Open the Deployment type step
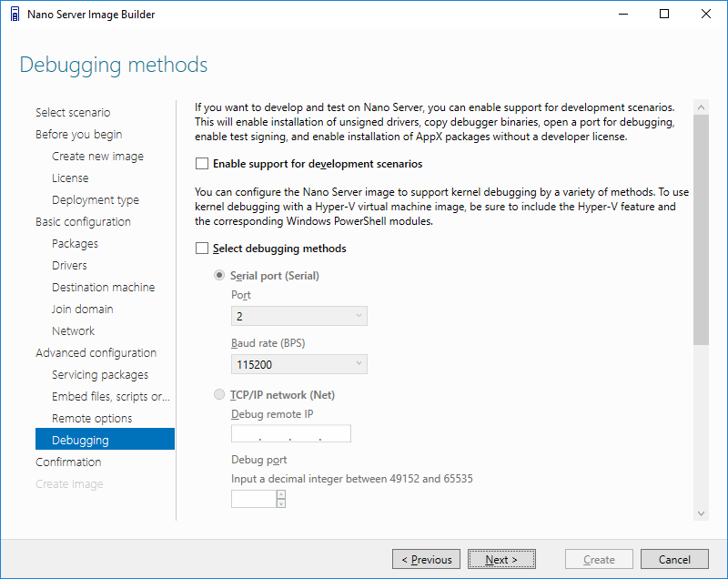Viewport: 728px width, 579px height. tap(96, 199)
